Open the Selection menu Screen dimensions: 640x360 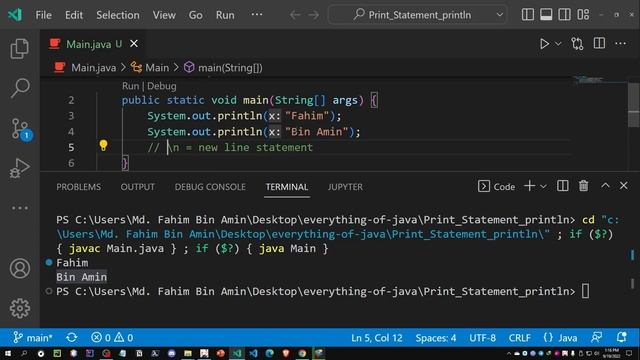[118, 15]
